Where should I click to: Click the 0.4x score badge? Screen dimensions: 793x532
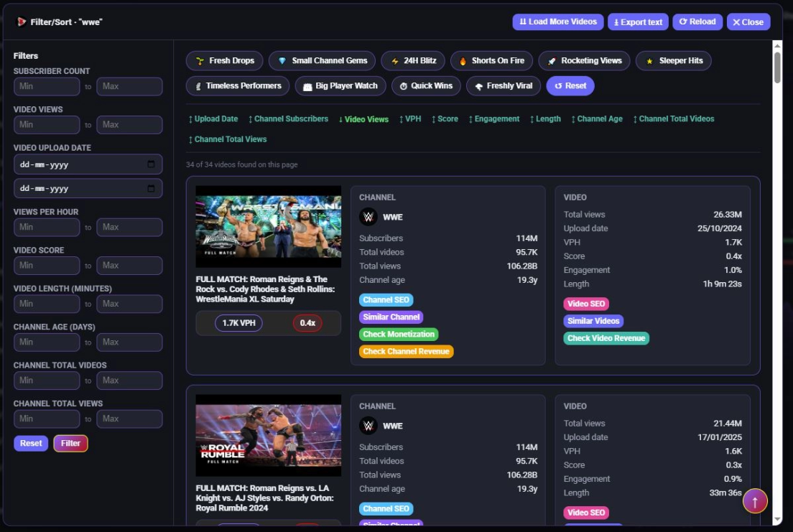tap(307, 323)
